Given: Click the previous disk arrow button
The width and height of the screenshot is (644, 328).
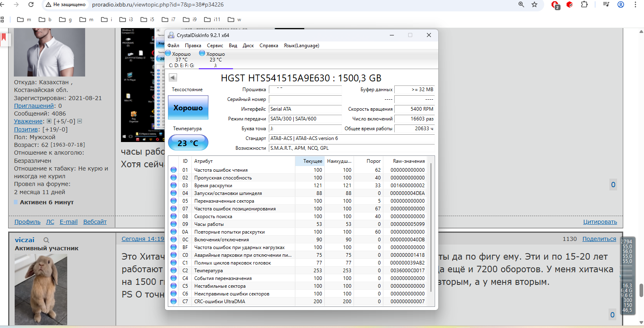Looking at the screenshot, I should click(173, 78).
